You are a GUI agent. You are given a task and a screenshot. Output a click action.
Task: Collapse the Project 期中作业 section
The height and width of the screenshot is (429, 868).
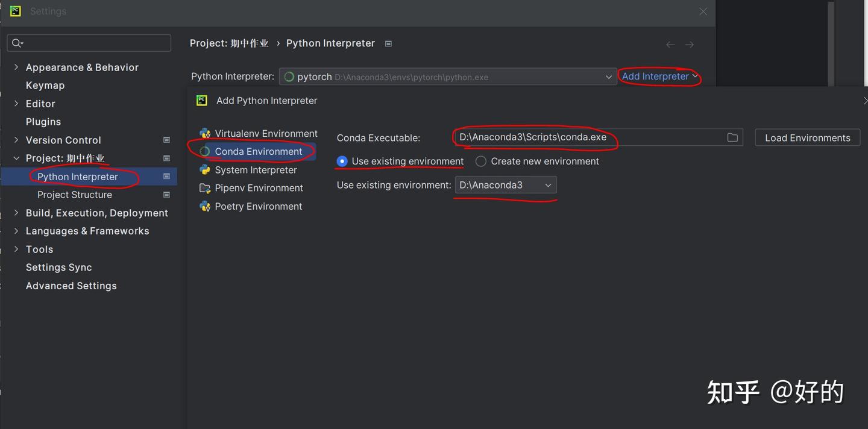tap(16, 158)
